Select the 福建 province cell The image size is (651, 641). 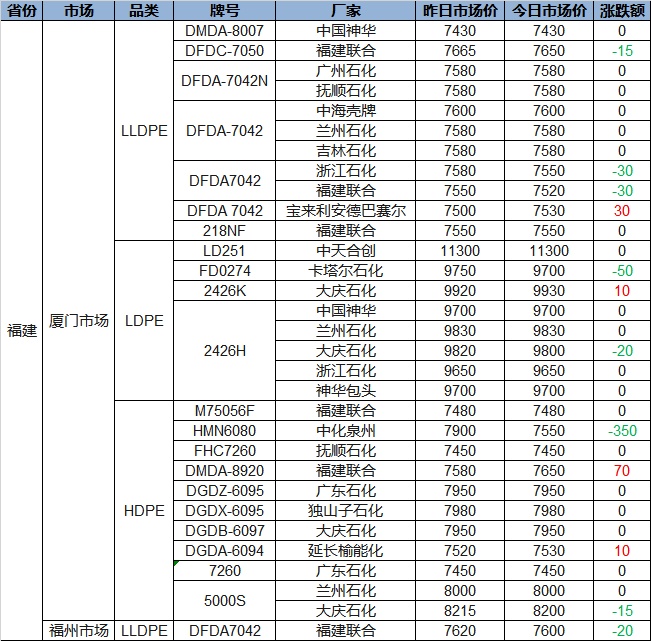21,330
